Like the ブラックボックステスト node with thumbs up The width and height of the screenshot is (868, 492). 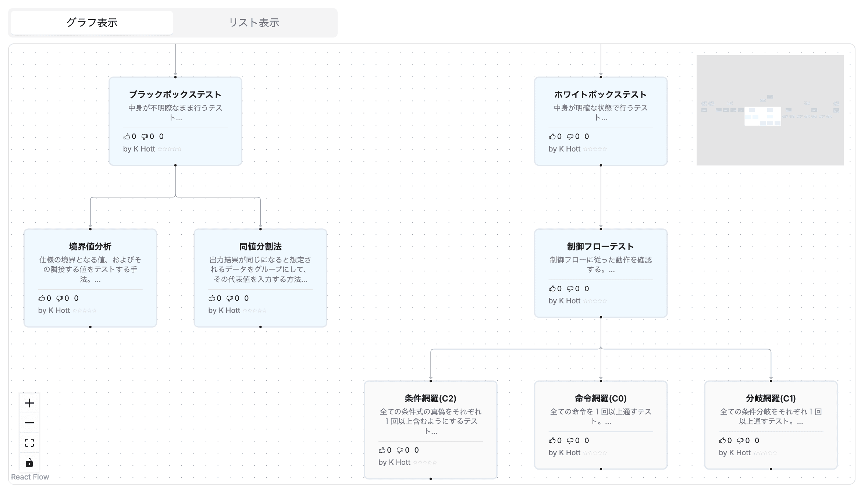pos(127,136)
